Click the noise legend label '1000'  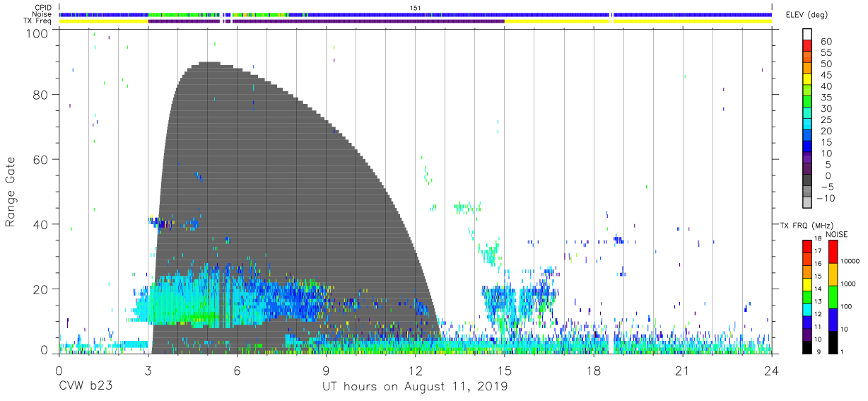coord(850,284)
